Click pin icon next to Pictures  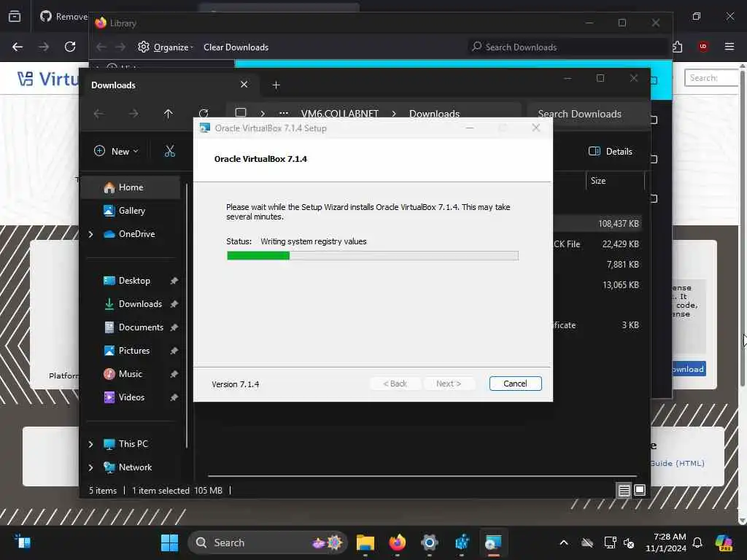[174, 351]
